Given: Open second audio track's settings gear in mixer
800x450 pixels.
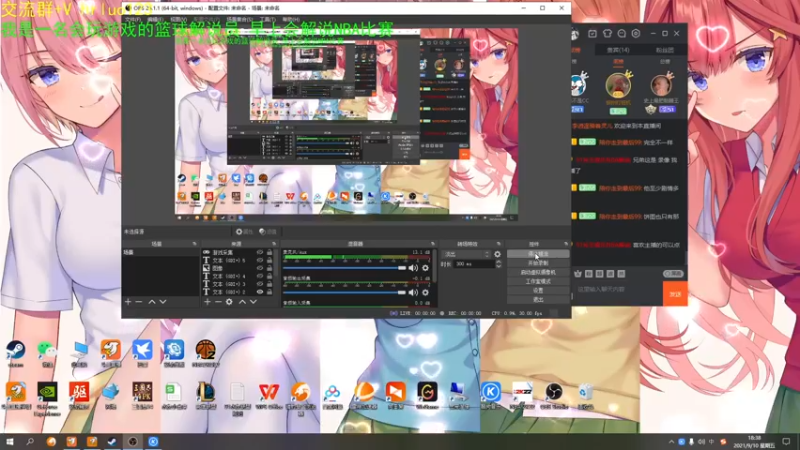Looking at the screenshot, I should pos(425,292).
